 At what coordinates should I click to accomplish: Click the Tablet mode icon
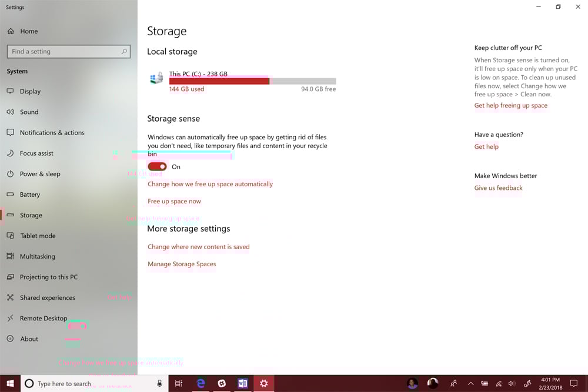pyautogui.click(x=11, y=236)
